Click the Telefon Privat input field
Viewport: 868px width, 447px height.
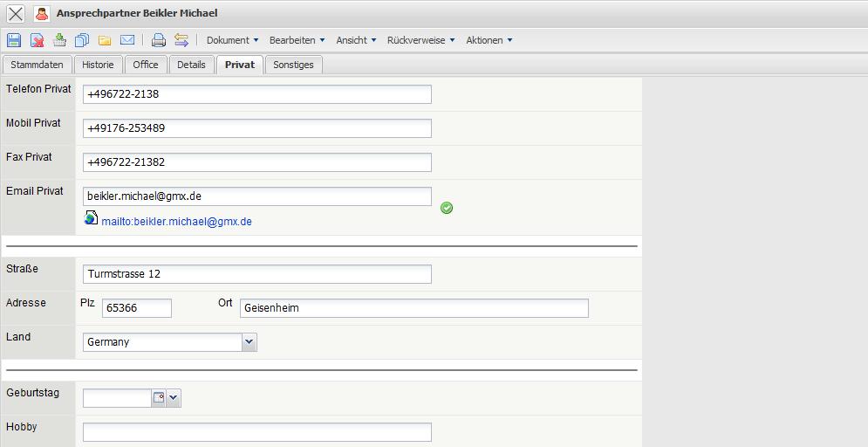(x=256, y=94)
